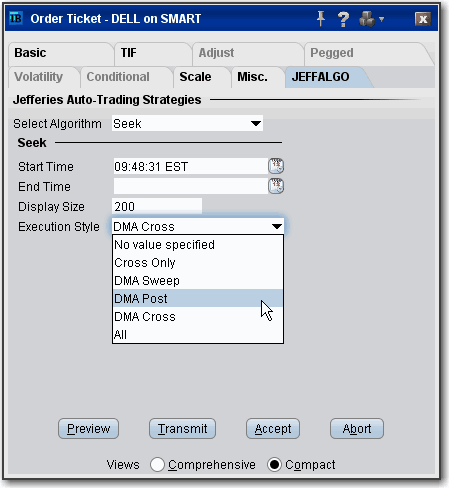Click the IB logo icon
Image resolution: width=449 pixels, height=488 pixels.
click(16, 18)
